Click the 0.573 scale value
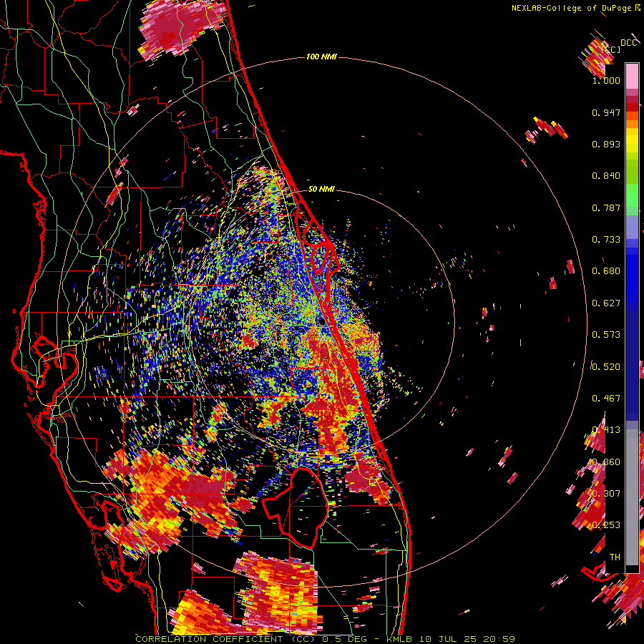Viewport: 644px width, 644px height. coord(606,335)
